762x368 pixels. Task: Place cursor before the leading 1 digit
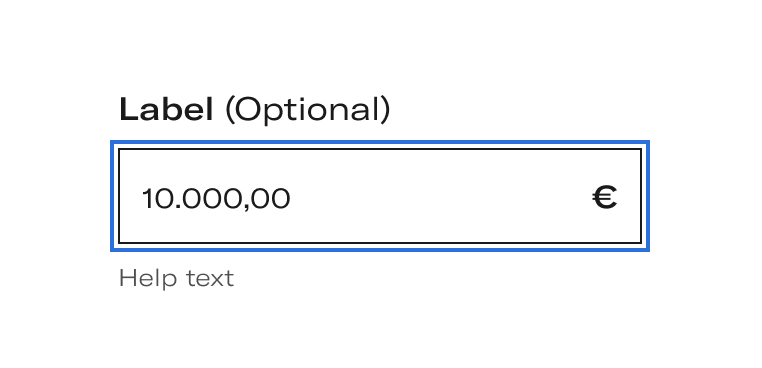click(x=140, y=199)
